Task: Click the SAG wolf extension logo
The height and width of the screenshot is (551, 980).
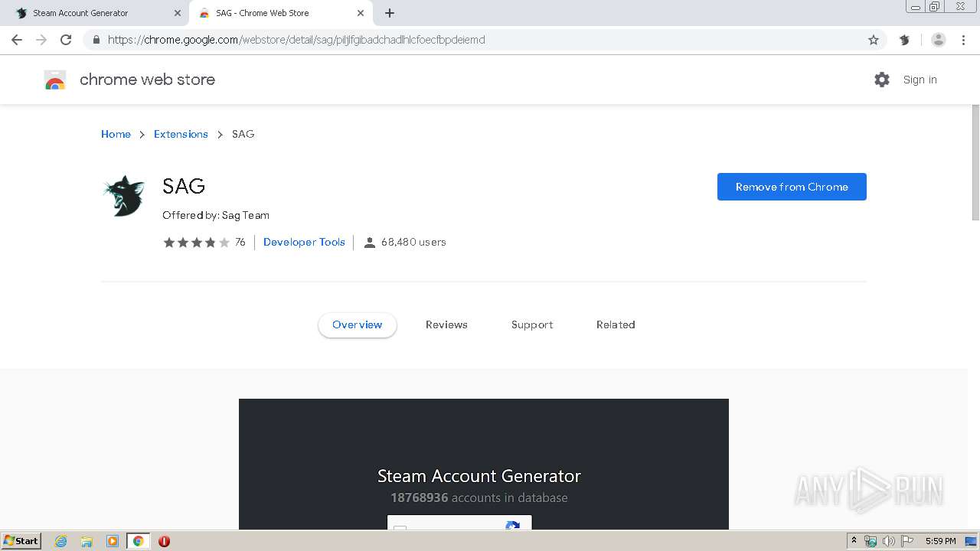Action: click(x=124, y=196)
